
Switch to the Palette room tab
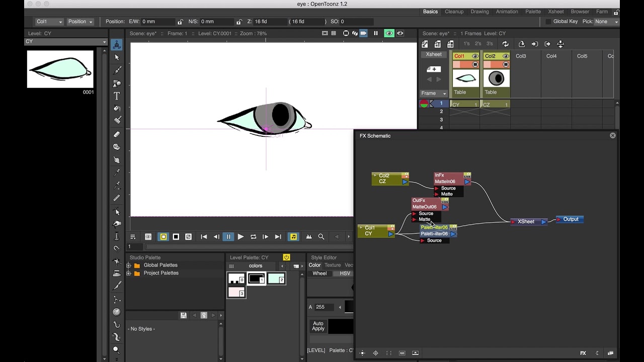pos(533,12)
